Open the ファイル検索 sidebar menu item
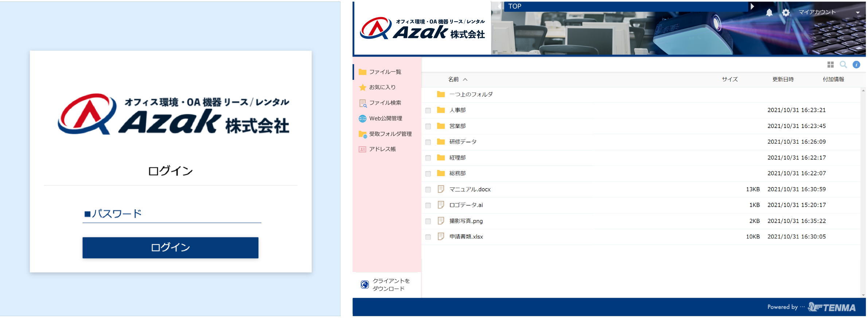868x318 pixels. [387, 103]
